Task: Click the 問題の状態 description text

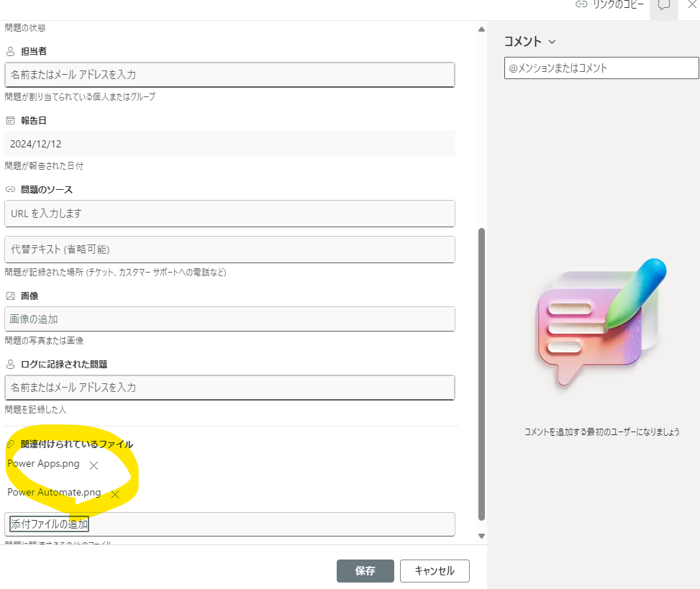Action: [25, 27]
